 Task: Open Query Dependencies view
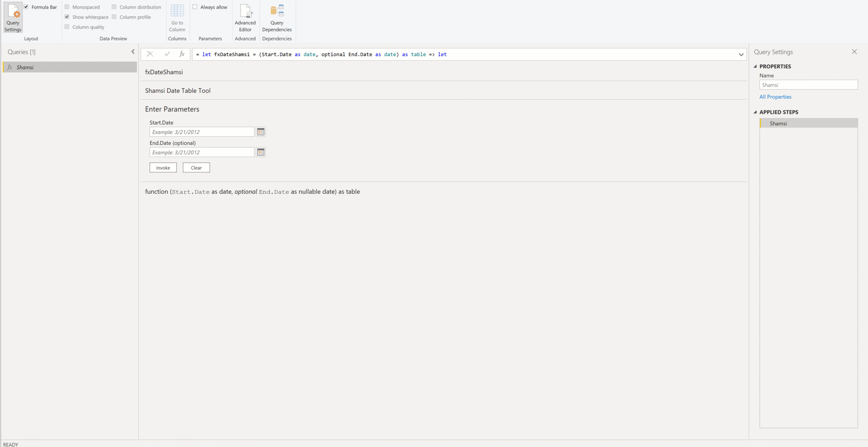[277, 18]
